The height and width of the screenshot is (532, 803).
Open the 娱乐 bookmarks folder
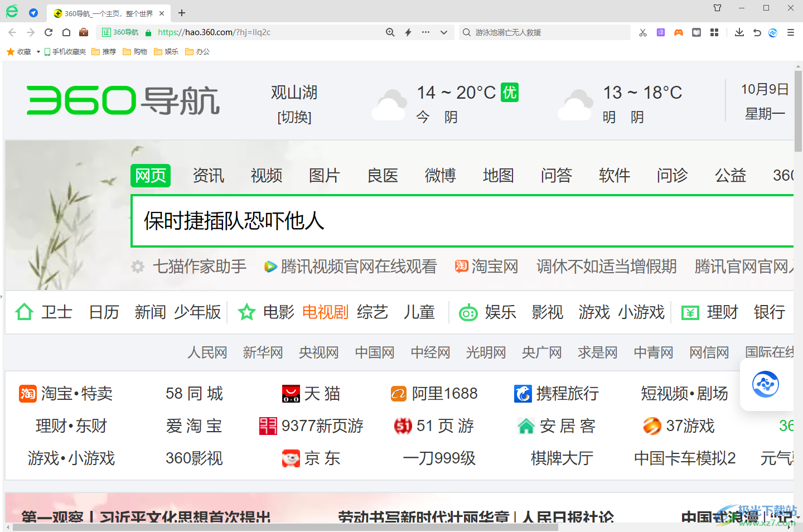(166, 51)
